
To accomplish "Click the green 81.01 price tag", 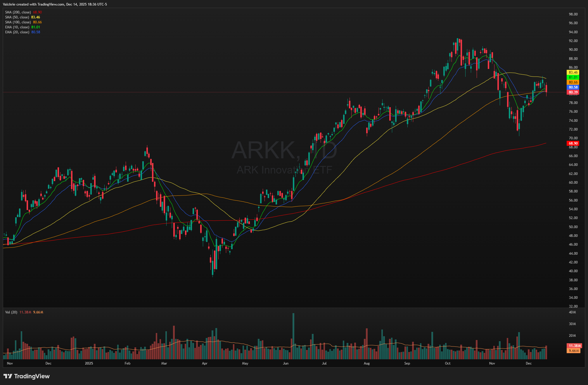I will [x=573, y=77].
